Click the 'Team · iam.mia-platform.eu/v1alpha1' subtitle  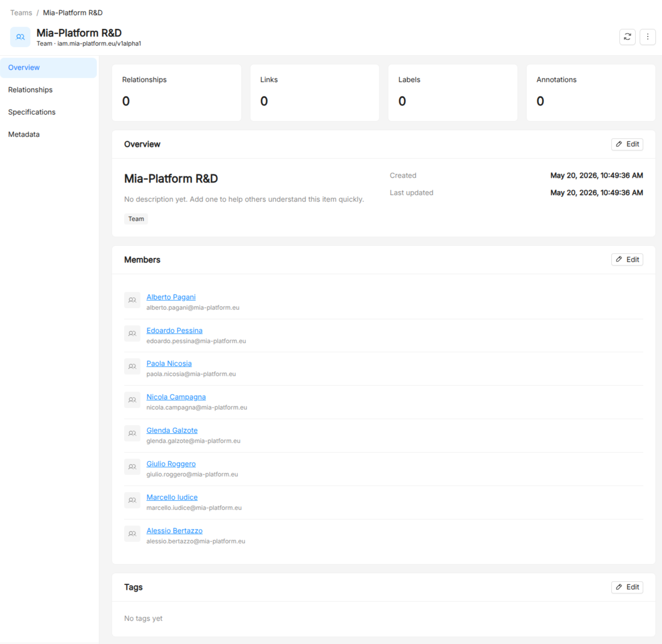[x=89, y=44]
